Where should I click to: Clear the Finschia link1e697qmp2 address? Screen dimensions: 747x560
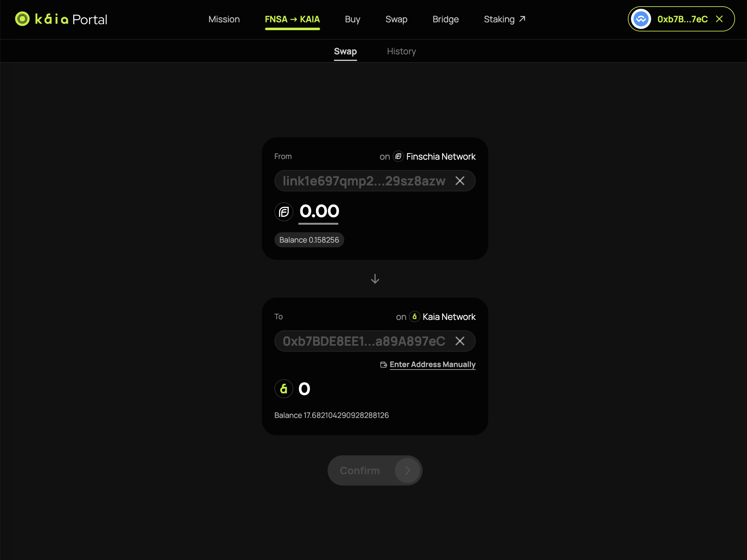tap(460, 181)
